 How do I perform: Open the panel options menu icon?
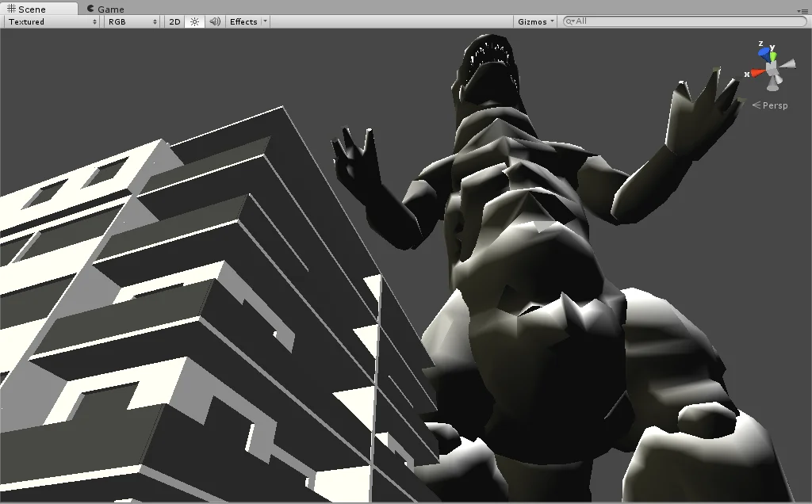(802, 10)
